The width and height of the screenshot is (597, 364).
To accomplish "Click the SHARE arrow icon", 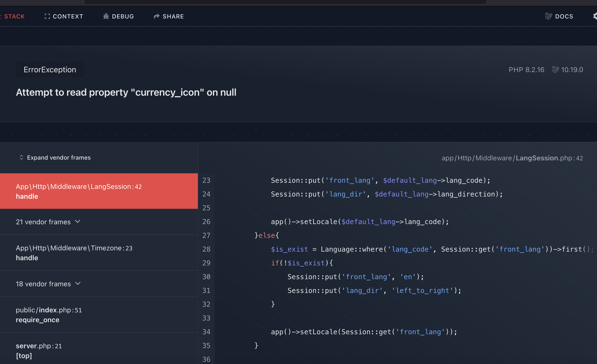I will click(157, 16).
